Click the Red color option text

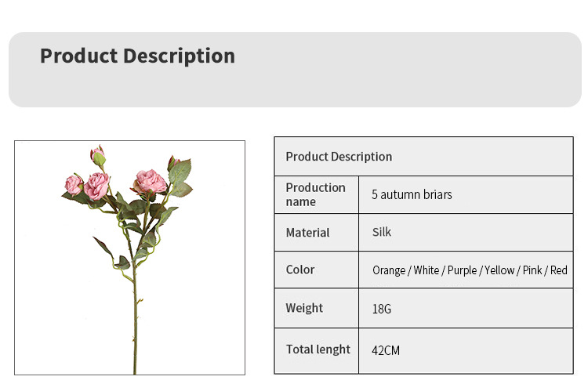coord(558,270)
